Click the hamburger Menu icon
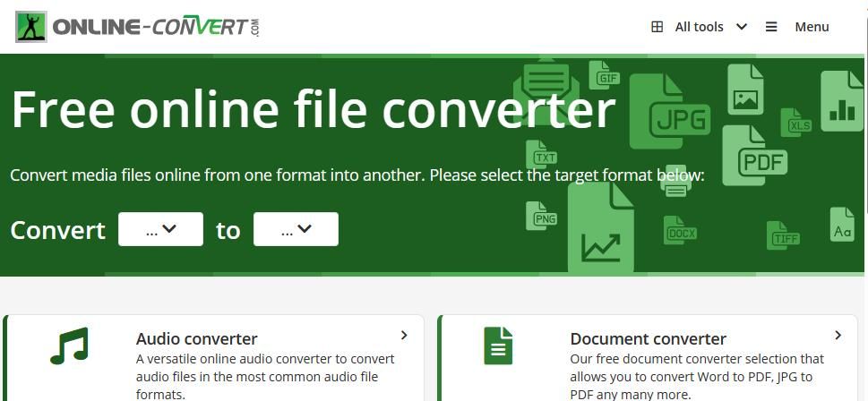Viewport: 868px width, 401px height. coord(771,27)
